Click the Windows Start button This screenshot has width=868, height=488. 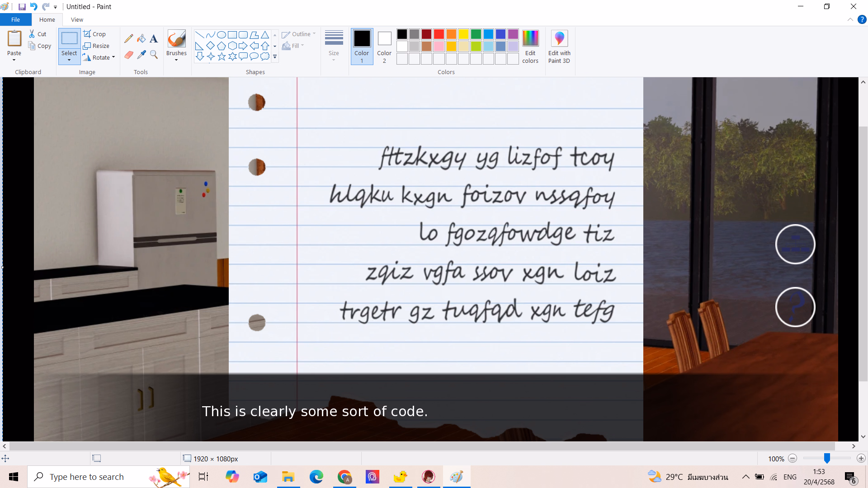[14, 477]
